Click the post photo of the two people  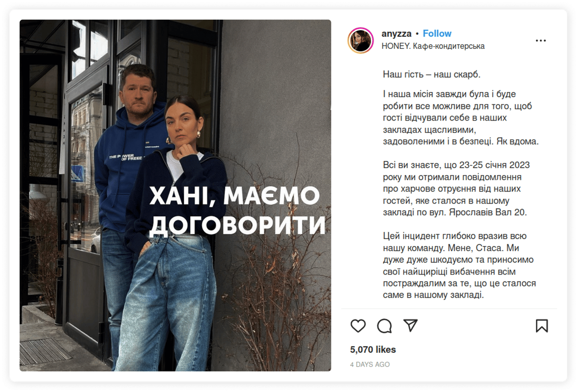click(175, 195)
